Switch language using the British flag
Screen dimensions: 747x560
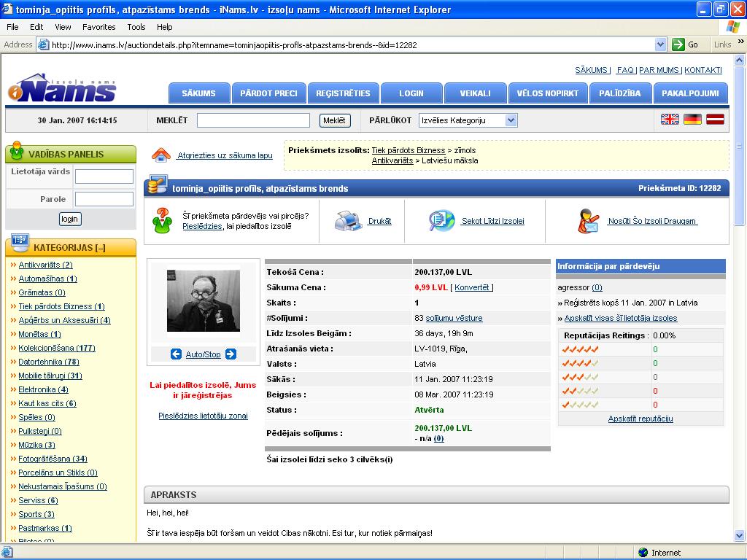pyautogui.click(x=670, y=120)
